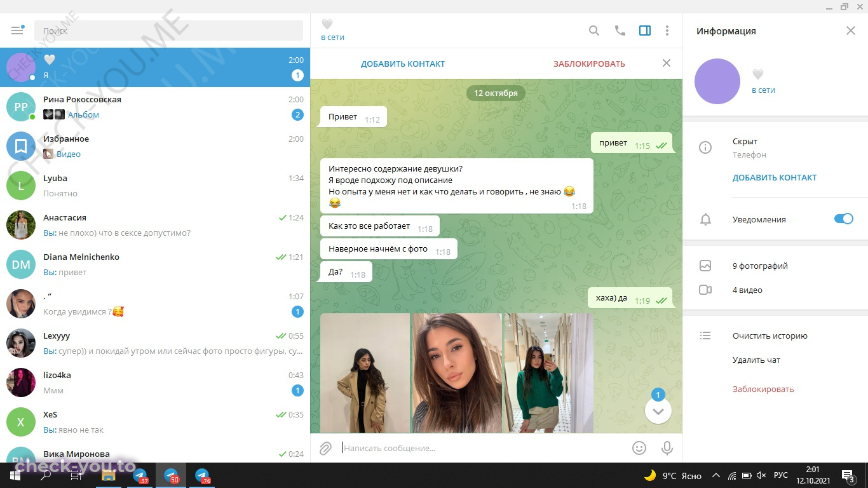Screen dimensions: 868x488
Task: Open Telegram taskbar icon with badge 57
Action: click(140, 475)
